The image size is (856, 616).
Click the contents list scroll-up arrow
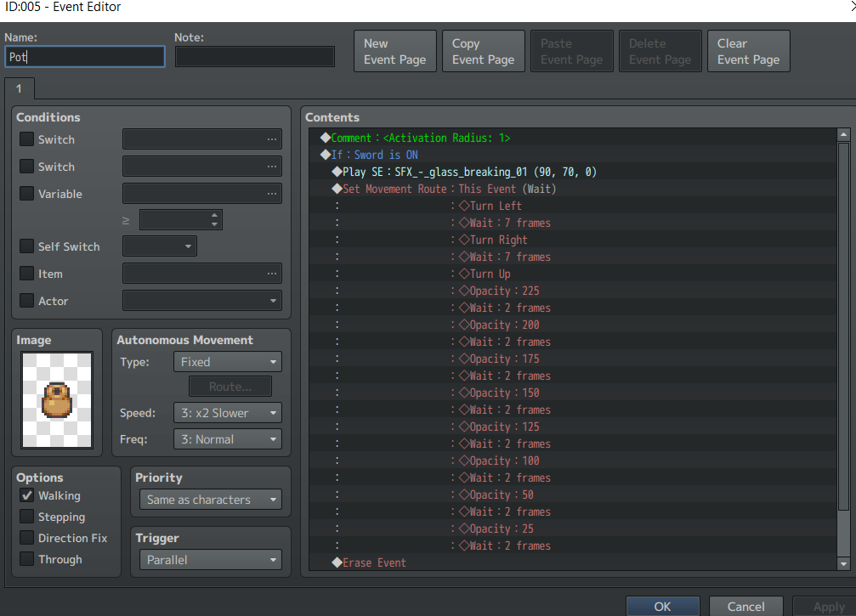pyautogui.click(x=843, y=134)
